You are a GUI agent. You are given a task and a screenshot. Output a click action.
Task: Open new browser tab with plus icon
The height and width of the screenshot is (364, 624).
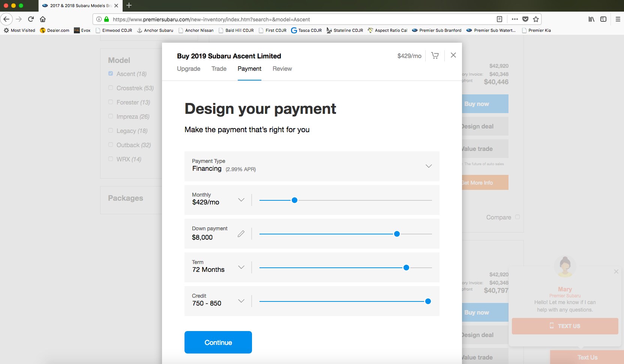point(129,5)
